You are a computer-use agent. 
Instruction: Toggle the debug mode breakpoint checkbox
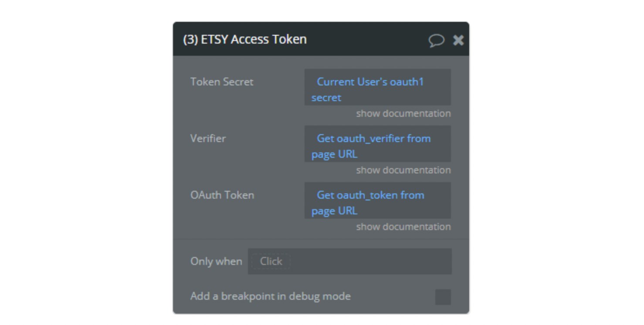[x=443, y=297]
